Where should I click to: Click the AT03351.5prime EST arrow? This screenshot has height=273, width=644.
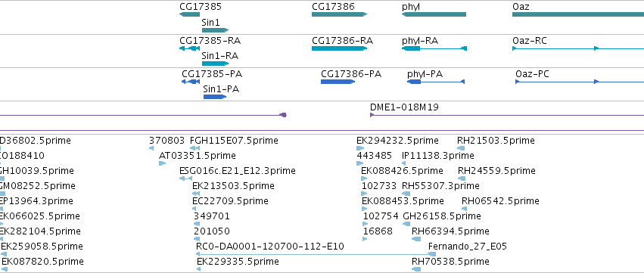pos(162,163)
